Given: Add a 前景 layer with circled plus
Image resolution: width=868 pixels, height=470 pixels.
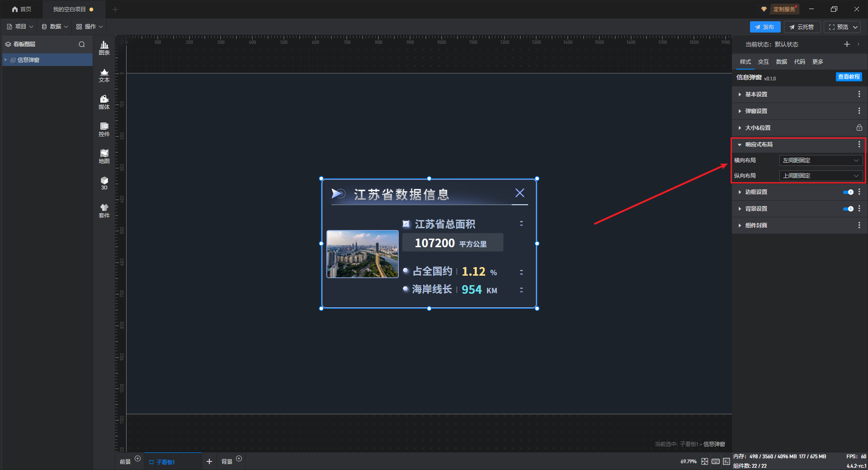Looking at the screenshot, I should point(138,459).
